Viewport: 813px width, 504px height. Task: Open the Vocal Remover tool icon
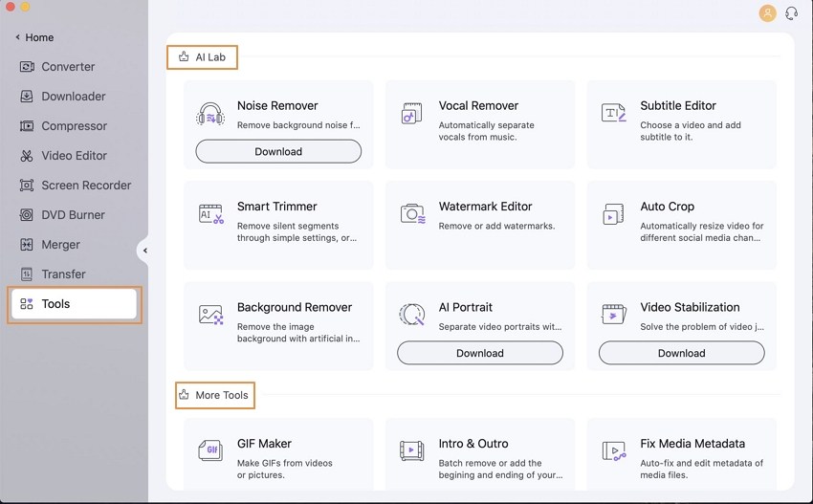click(411, 114)
